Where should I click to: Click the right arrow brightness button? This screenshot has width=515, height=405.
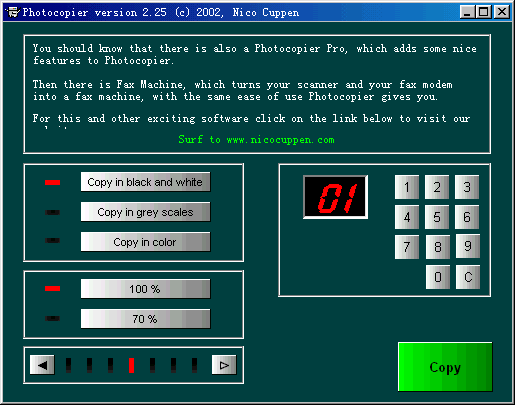click(224, 365)
